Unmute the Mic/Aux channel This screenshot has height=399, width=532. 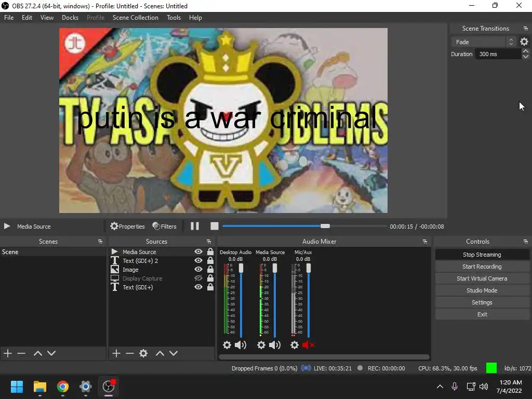[308, 345]
